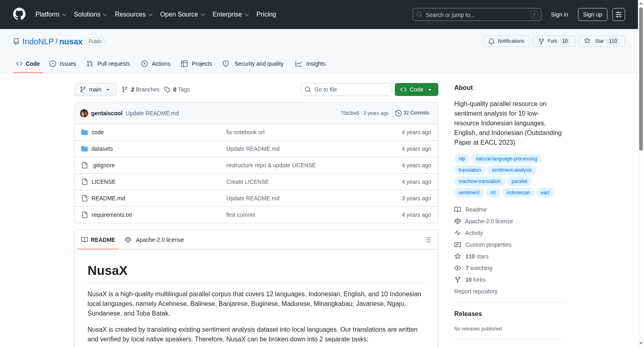Click the GitHub logo icon
Viewport: 644px width, 347px height.
point(19,14)
